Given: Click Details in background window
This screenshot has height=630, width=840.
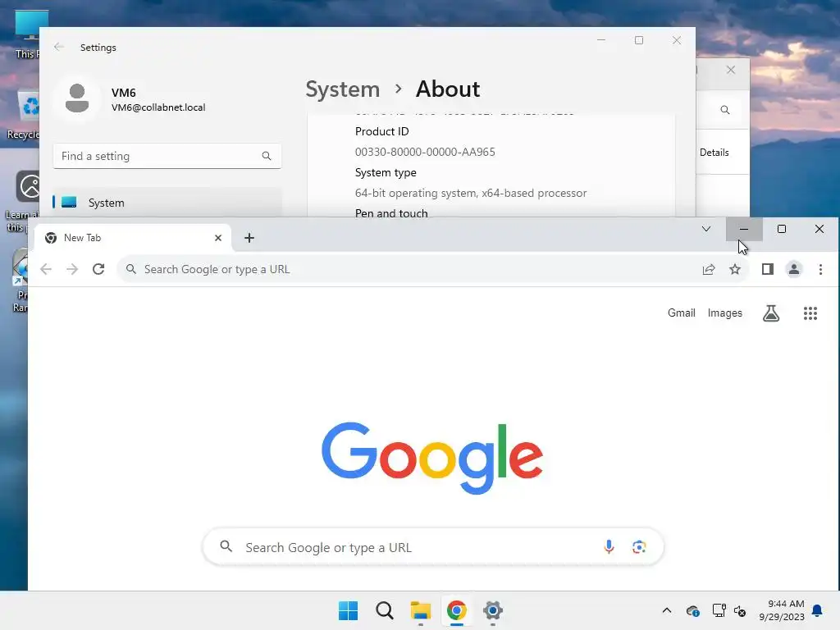Looking at the screenshot, I should [714, 153].
